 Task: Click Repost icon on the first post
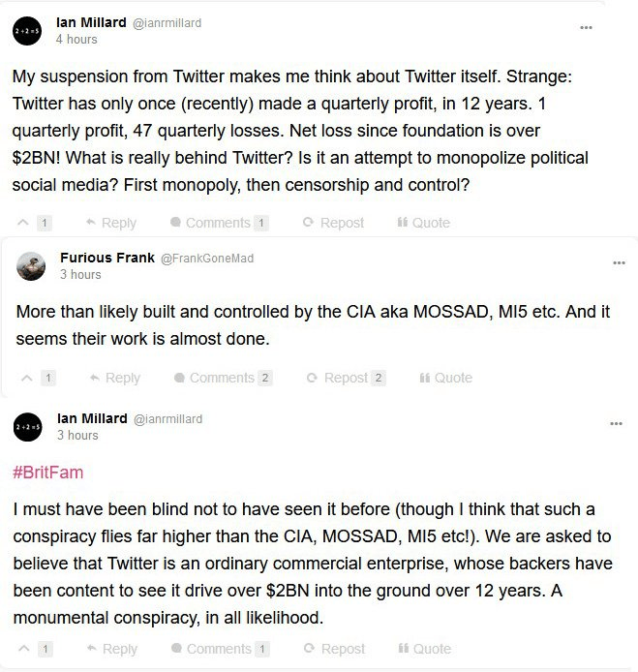point(308,223)
